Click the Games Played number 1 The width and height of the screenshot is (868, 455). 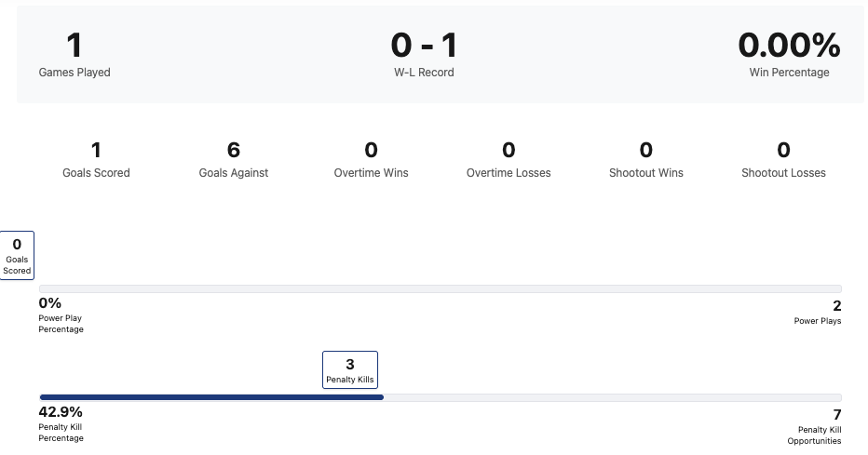point(75,45)
